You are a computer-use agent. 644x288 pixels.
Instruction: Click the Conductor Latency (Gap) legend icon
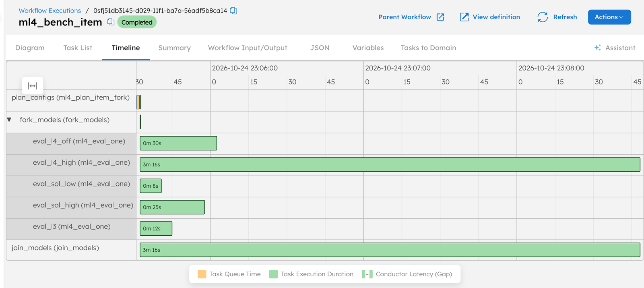tap(367, 274)
